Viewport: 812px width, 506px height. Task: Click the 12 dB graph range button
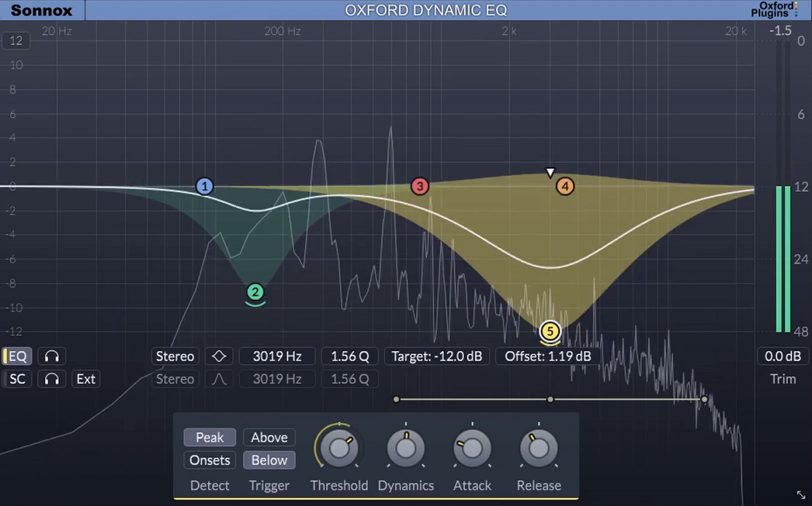[x=16, y=40]
